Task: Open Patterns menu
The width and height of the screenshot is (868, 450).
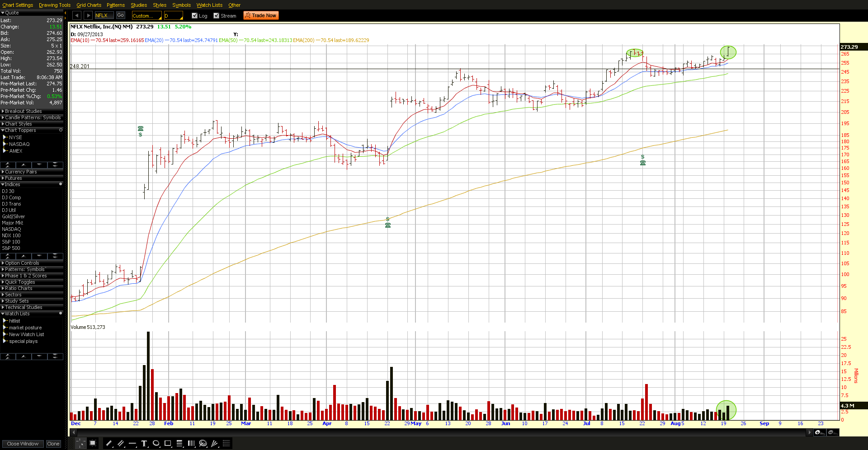Action: pos(116,5)
